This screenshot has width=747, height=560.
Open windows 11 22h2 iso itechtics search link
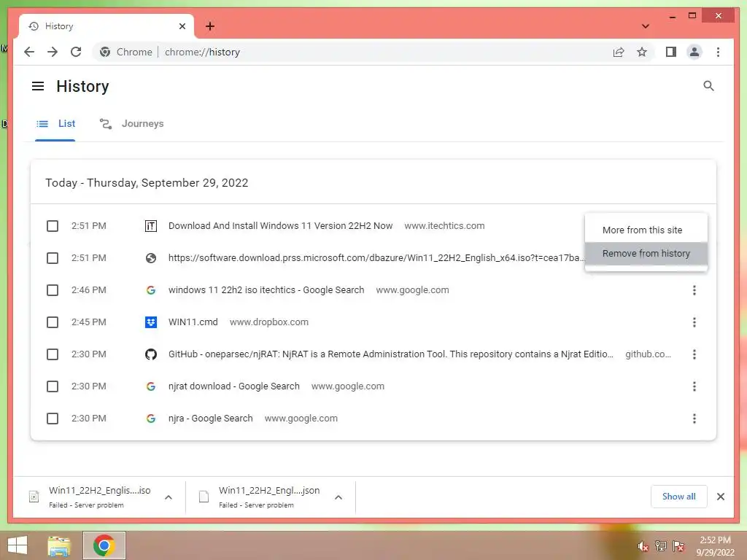pos(266,290)
